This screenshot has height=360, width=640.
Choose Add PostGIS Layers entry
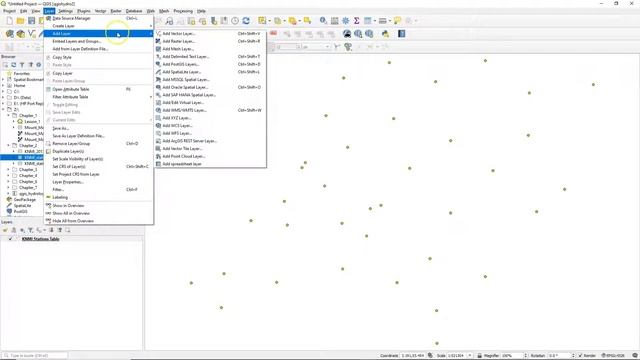click(x=211, y=64)
